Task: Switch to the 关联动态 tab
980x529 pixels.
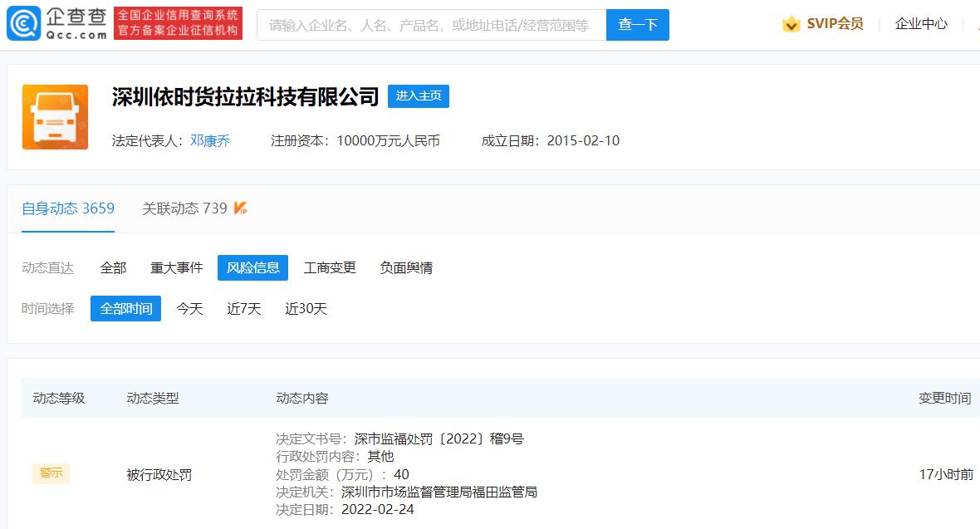Action: coord(184,208)
